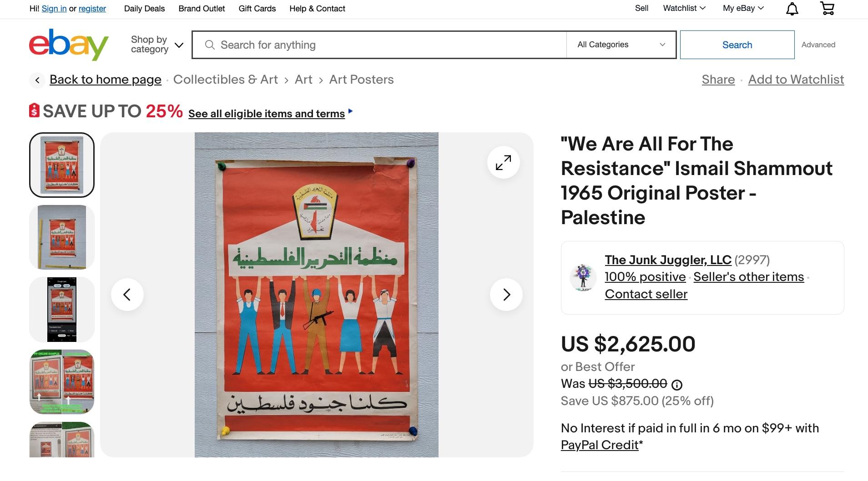Open the notifications bell icon

click(x=792, y=9)
